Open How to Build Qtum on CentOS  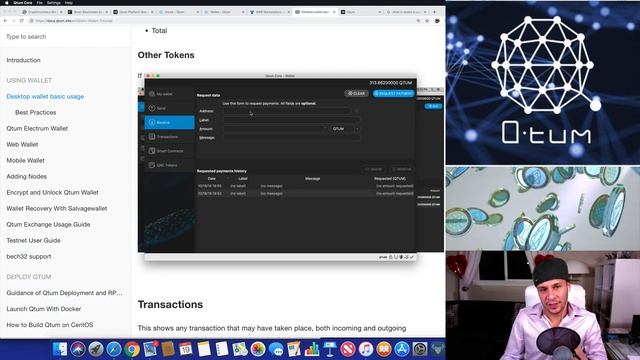point(49,325)
